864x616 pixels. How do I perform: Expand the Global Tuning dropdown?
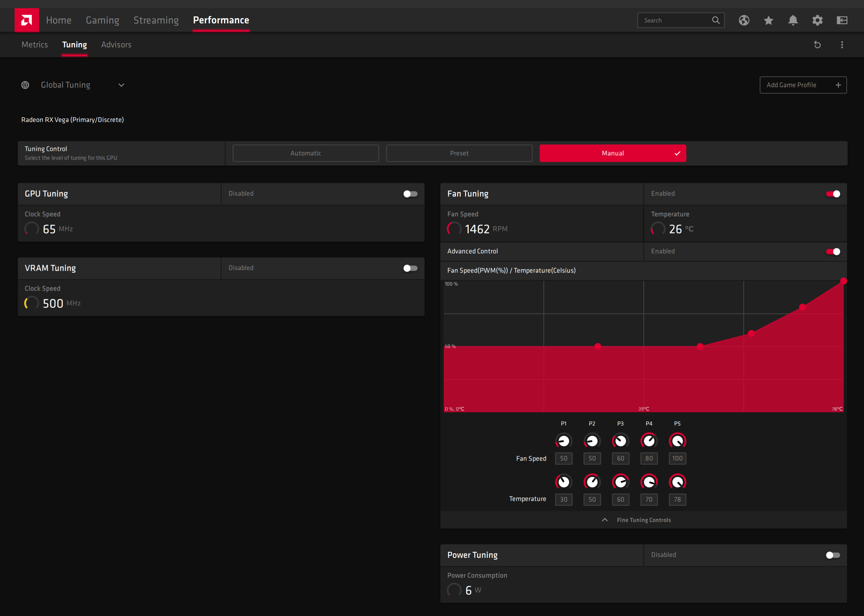coord(121,85)
